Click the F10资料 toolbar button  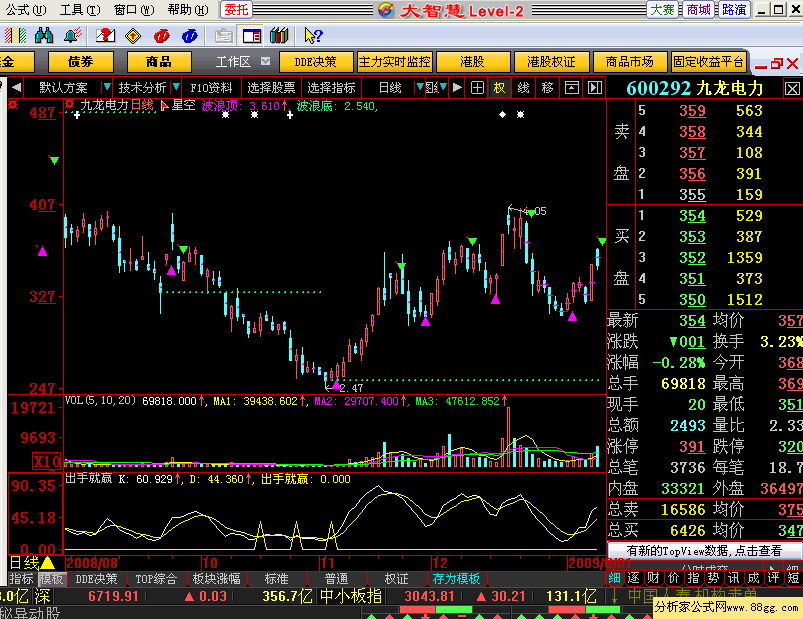[211, 88]
